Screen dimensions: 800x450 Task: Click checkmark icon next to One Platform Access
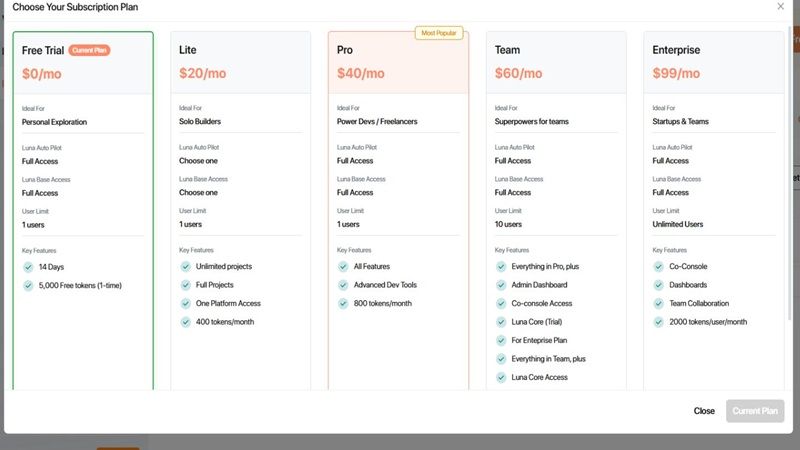coord(186,304)
